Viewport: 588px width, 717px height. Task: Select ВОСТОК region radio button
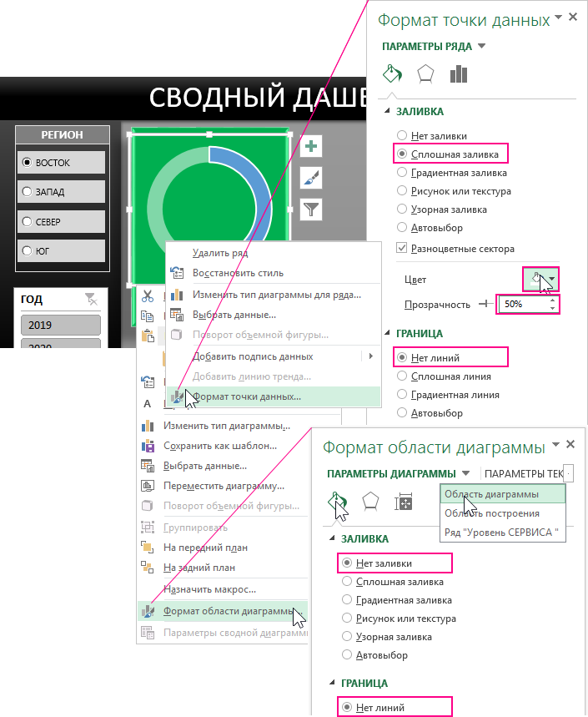27,162
